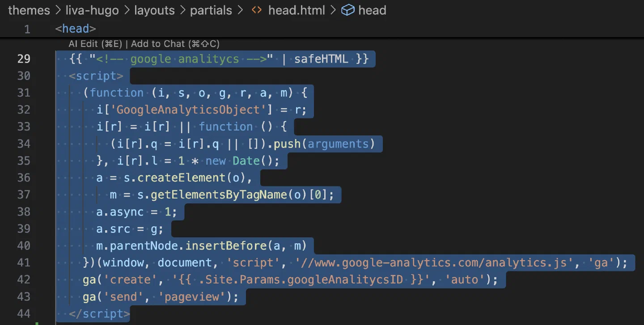Select line number 29 in the gutter
Screen dimensions: 644x325
coord(24,59)
